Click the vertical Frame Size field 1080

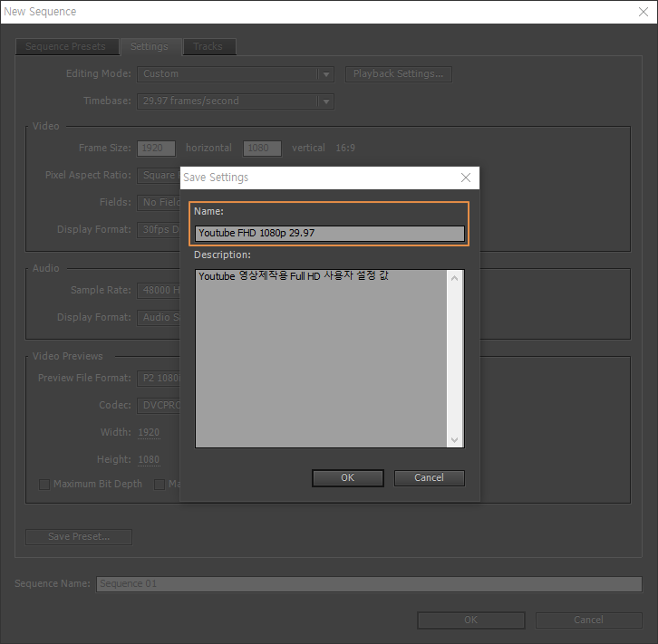(x=262, y=149)
